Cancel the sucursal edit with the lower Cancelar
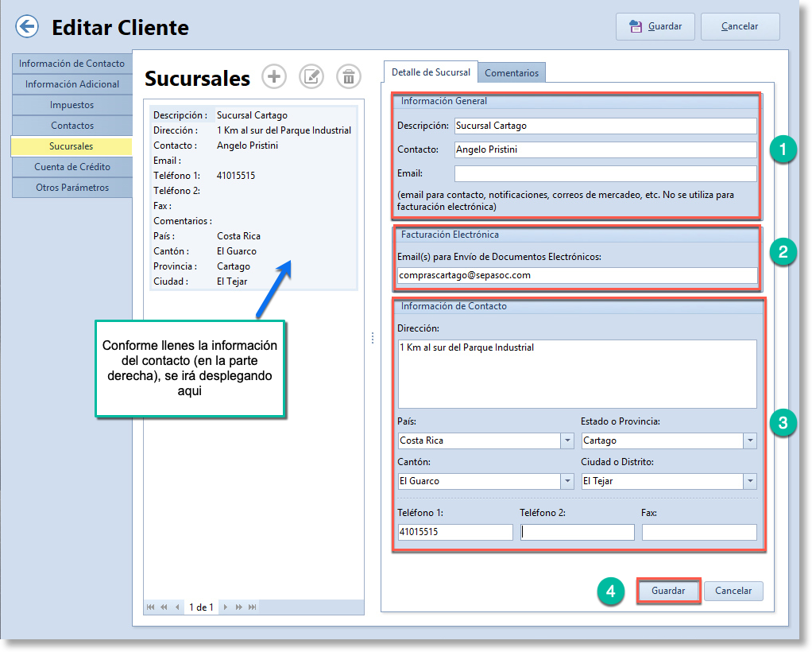This screenshot has height=652, width=812. pyautogui.click(x=733, y=591)
